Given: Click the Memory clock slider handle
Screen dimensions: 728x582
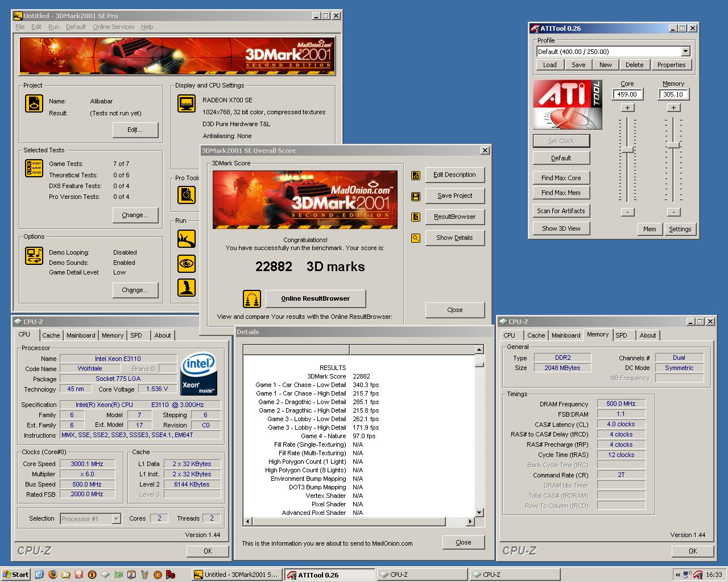Looking at the screenshot, I should (x=673, y=145).
